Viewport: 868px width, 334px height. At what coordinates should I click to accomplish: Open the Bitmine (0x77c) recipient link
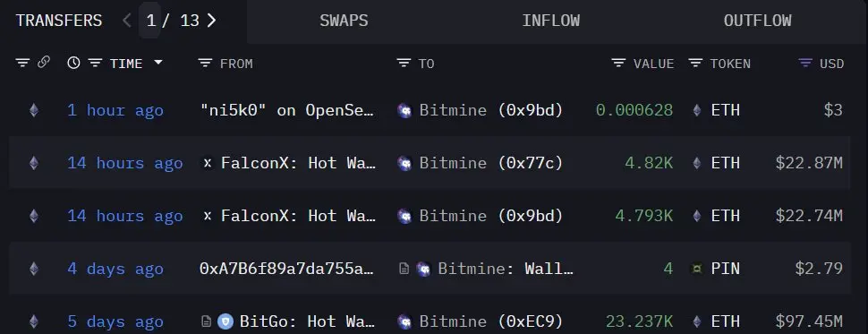(480, 163)
